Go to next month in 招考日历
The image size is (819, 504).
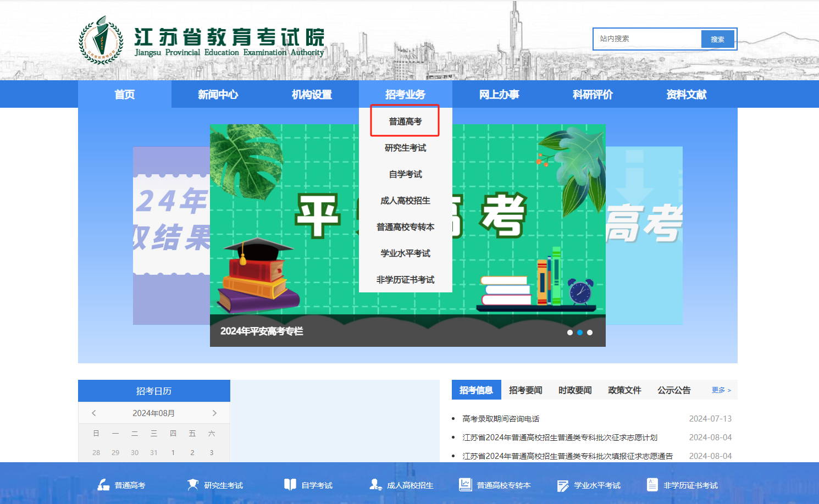[214, 413]
